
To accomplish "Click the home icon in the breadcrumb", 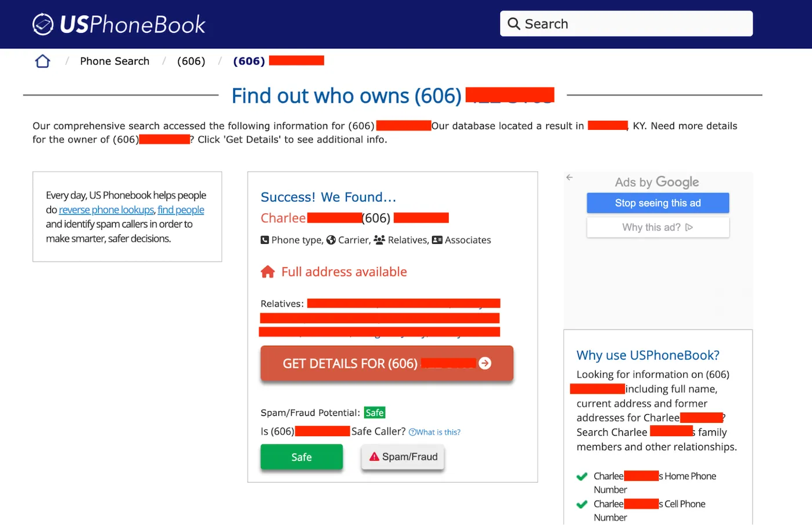I will (42, 60).
